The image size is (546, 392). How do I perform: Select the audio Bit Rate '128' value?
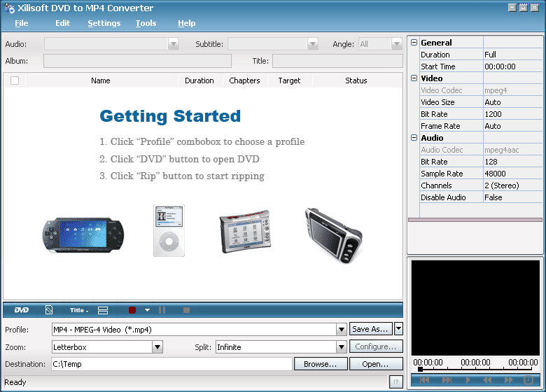coord(512,162)
